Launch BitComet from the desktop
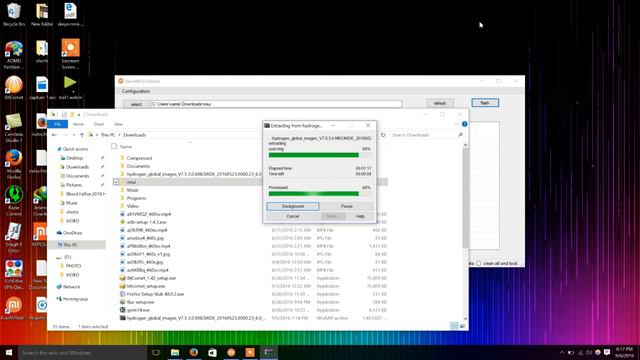The height and width of the screenshot is (360, 640). (x=13, y=88)
